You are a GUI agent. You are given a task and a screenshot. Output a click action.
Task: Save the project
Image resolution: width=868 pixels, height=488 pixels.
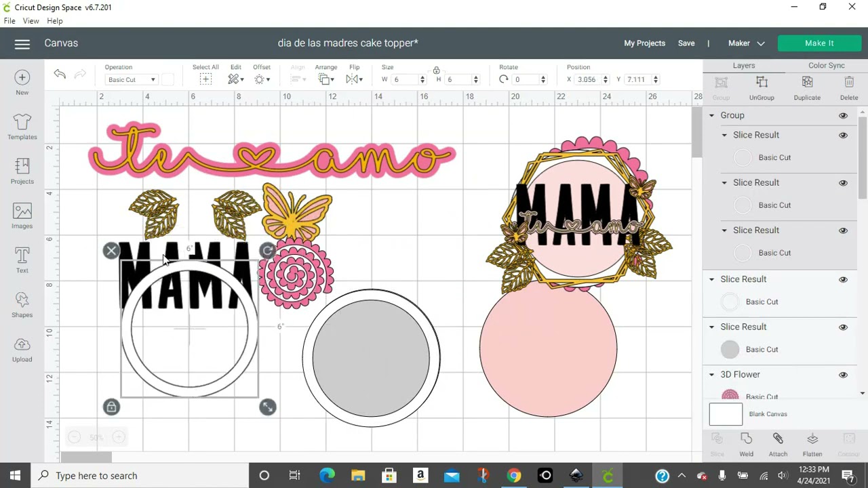[x=686, y=43]
